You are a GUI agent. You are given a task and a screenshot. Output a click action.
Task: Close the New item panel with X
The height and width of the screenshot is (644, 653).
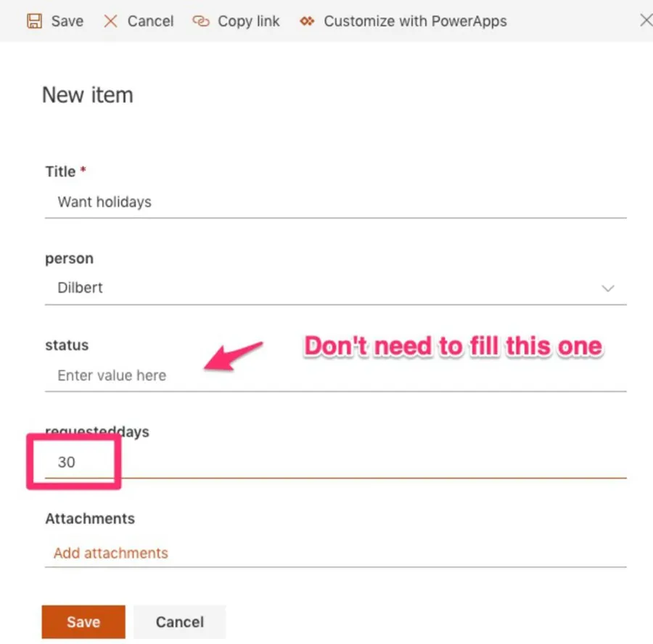645,20
